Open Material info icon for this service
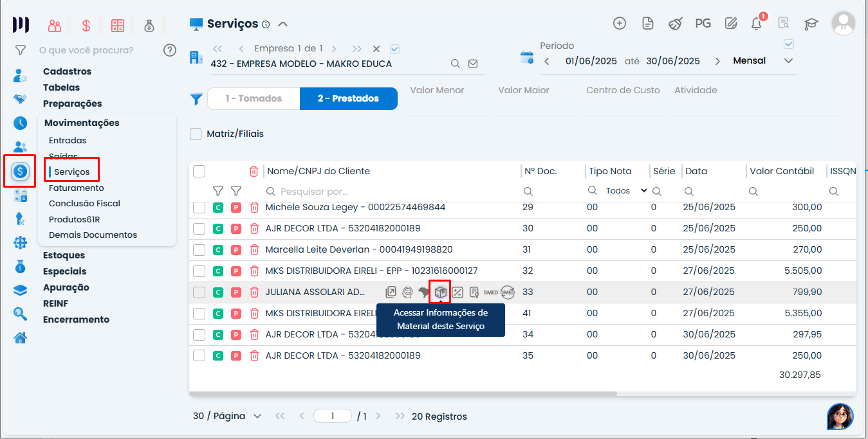 click(x=441, y=292)
